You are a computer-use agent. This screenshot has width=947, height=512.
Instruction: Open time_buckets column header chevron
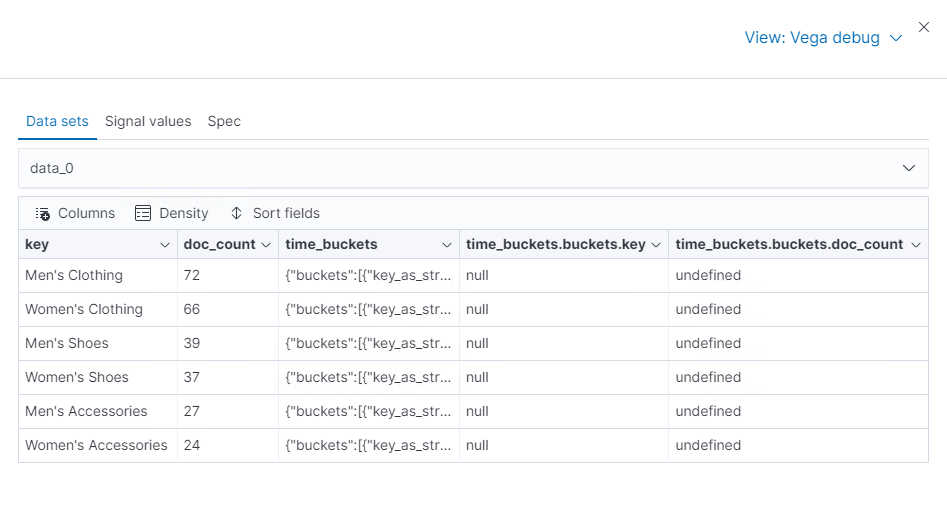point(446,245)
